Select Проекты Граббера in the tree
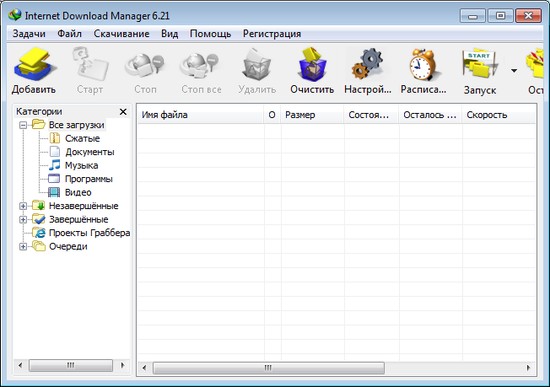This screenshot has height=387, width=550. pyautogui.click(x=89, y=233)
